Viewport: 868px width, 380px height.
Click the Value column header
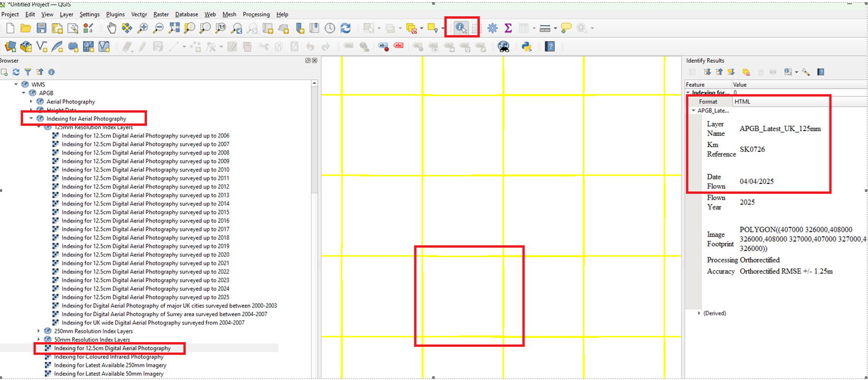click(799, 85)
